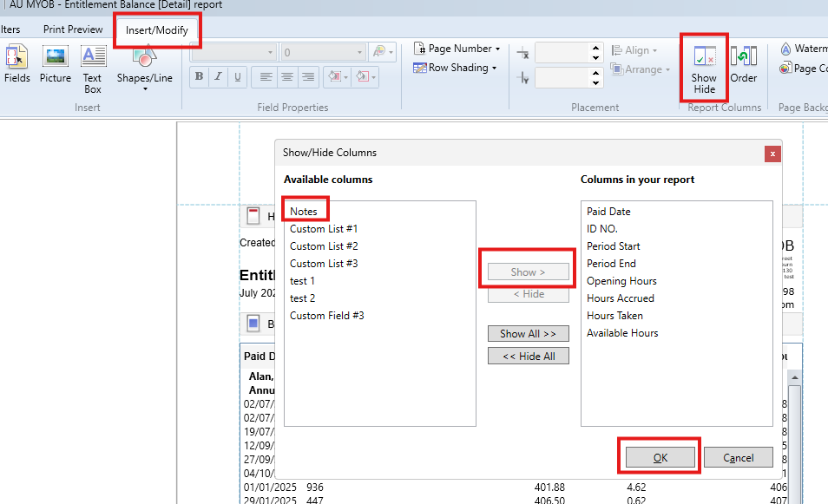
Task: Toggle bold formatting button
Action: click(x=200, y=77)
